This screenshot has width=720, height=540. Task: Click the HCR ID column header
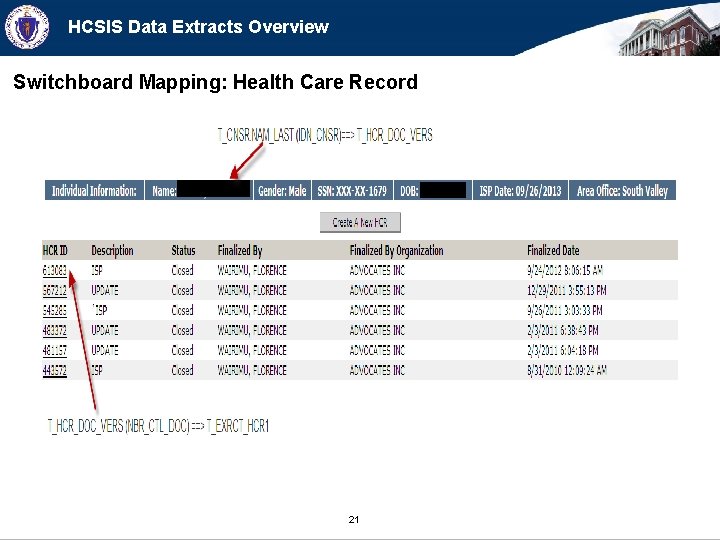[x=55, y=250]
